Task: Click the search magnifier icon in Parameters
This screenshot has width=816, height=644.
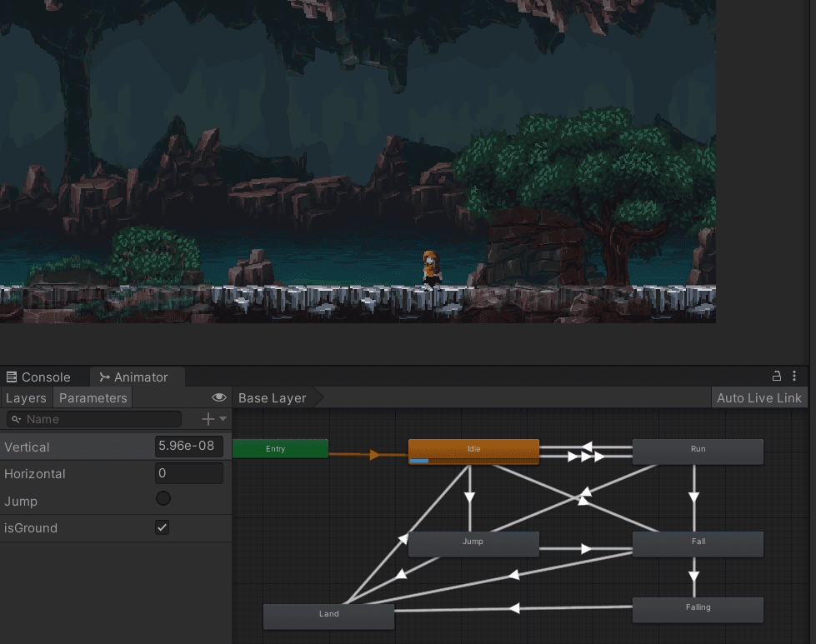Action: click(x=16, y=419)
